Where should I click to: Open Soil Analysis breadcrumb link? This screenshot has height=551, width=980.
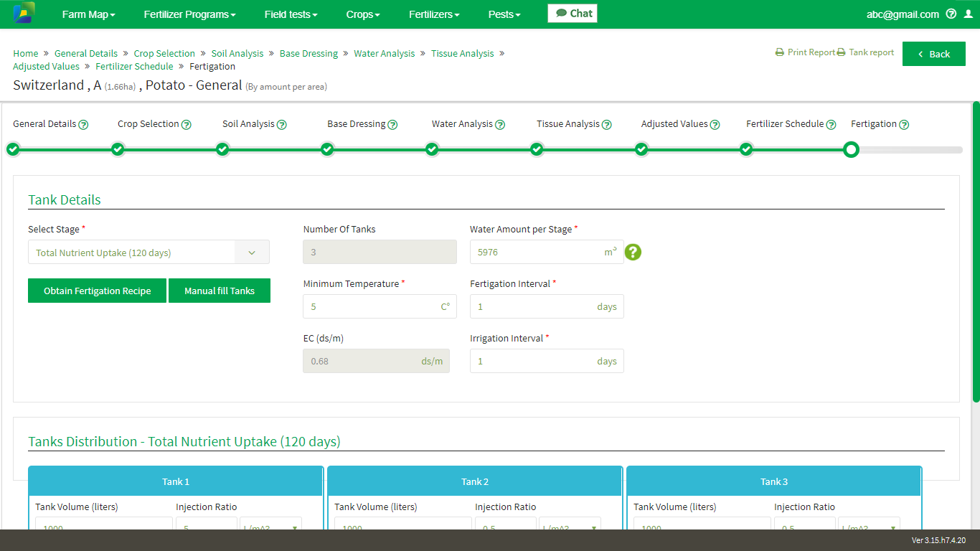[237, 53]
